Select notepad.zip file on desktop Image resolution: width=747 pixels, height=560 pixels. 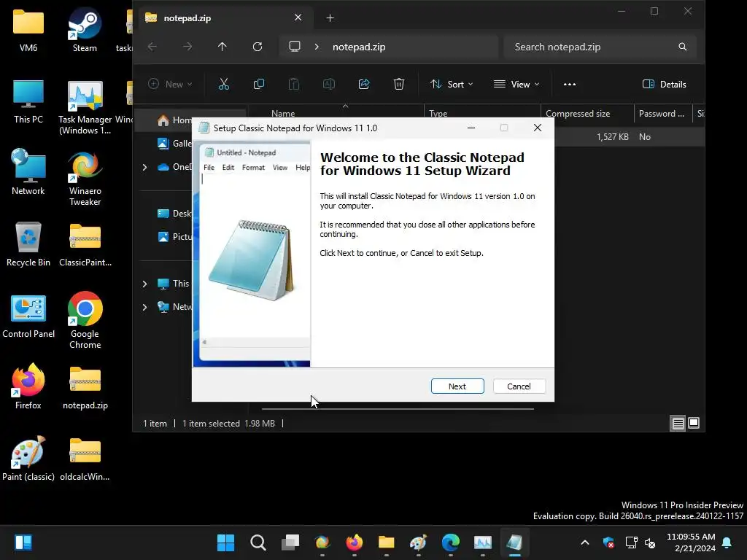point(85,386)
